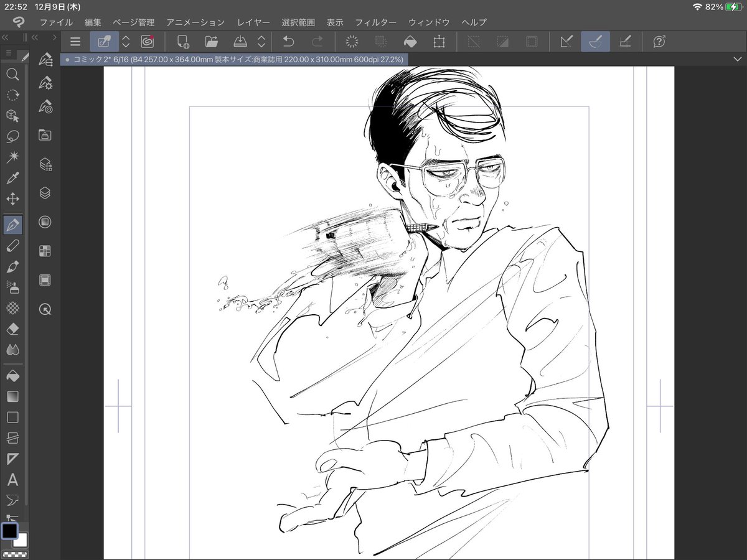Open the Tool Property palette icon

click(x=45, y=83)
